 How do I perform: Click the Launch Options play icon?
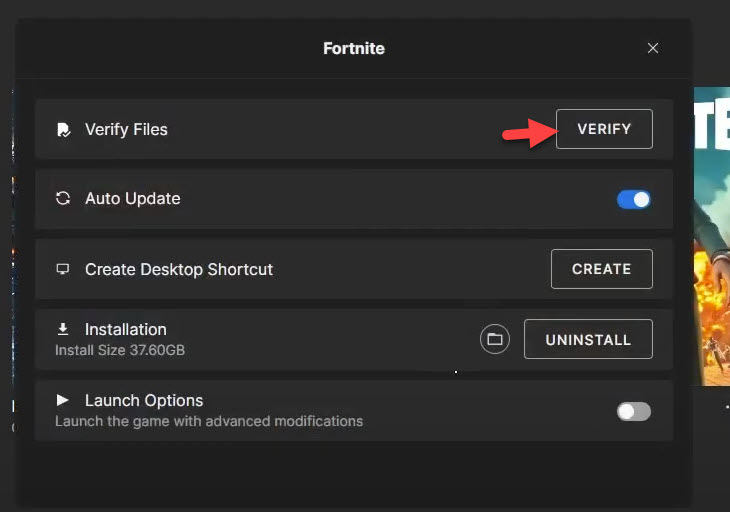(x=63, y=400)
